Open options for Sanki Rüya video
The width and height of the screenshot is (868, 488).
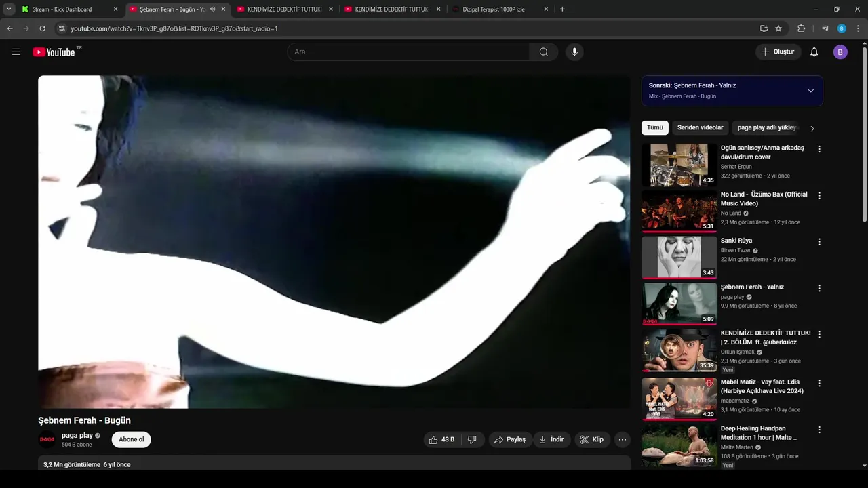pyautogui.click(x=819, y=242)
